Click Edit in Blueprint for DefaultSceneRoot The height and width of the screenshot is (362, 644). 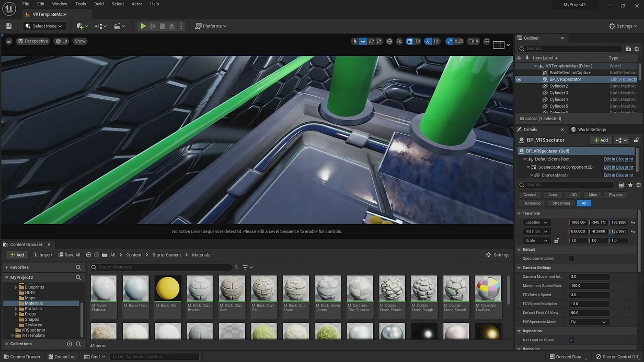618,159
